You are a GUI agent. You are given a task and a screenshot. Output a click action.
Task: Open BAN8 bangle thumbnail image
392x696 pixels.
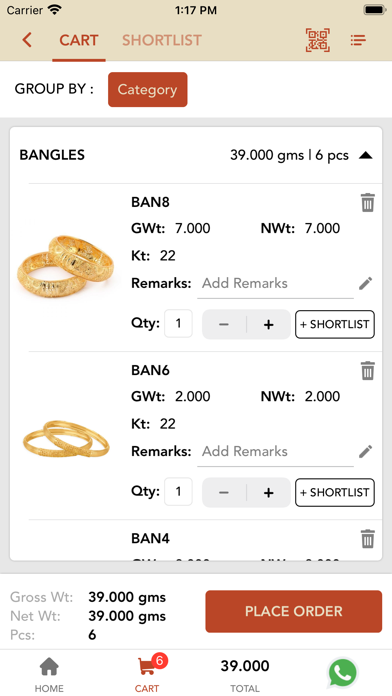coord(66,265)
